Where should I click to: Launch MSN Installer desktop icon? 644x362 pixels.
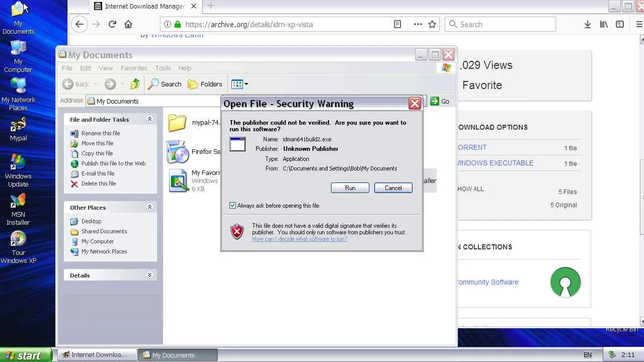18,209
